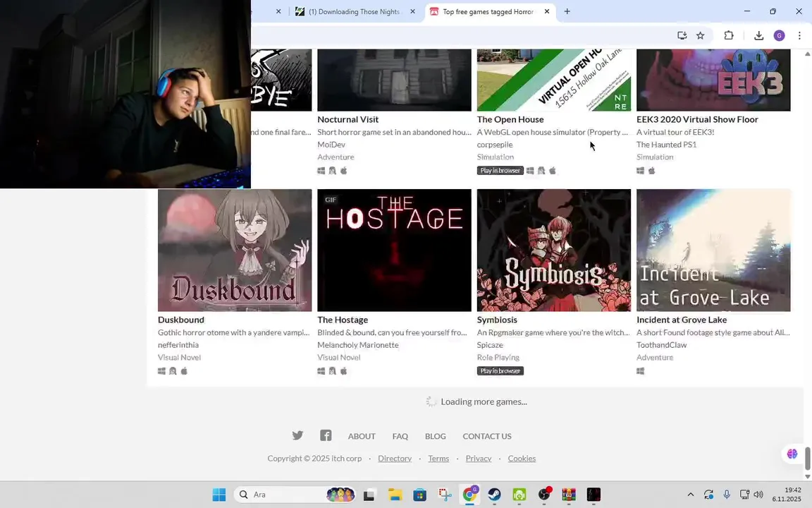This screenshot has width=812, height=508.
Task: Click the page vertical scrollbar thumb
Action: click(x=807, y=458)
